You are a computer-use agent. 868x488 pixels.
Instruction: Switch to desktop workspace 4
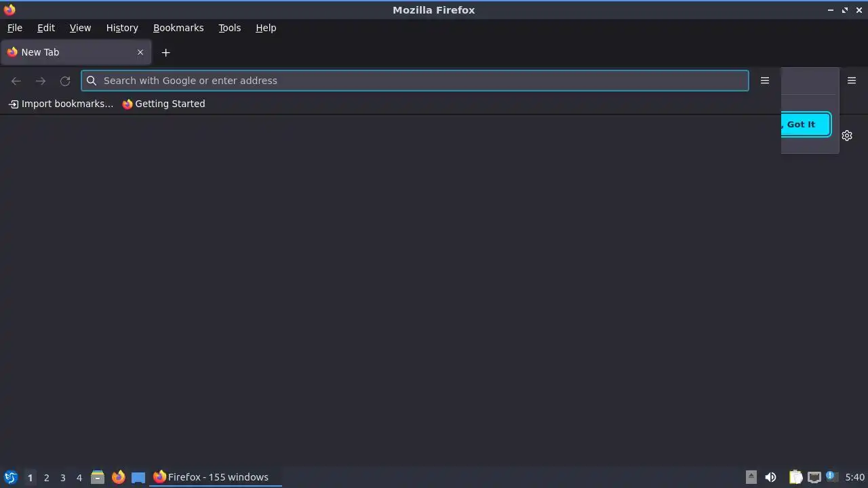[79, 478]
